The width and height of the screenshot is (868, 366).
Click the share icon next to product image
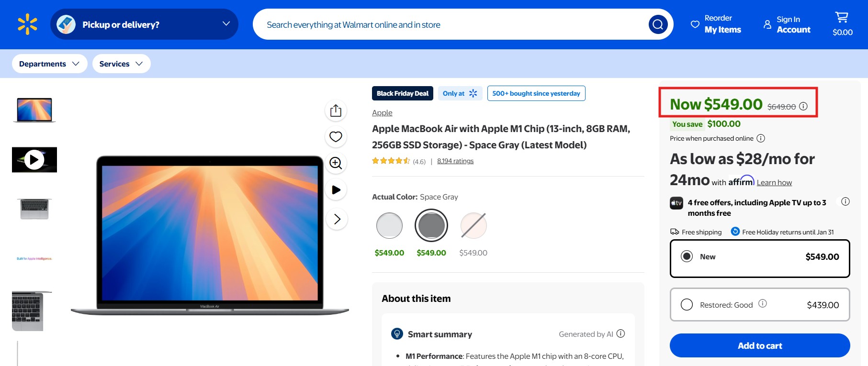pyautogui.click(x=336, y=110)
